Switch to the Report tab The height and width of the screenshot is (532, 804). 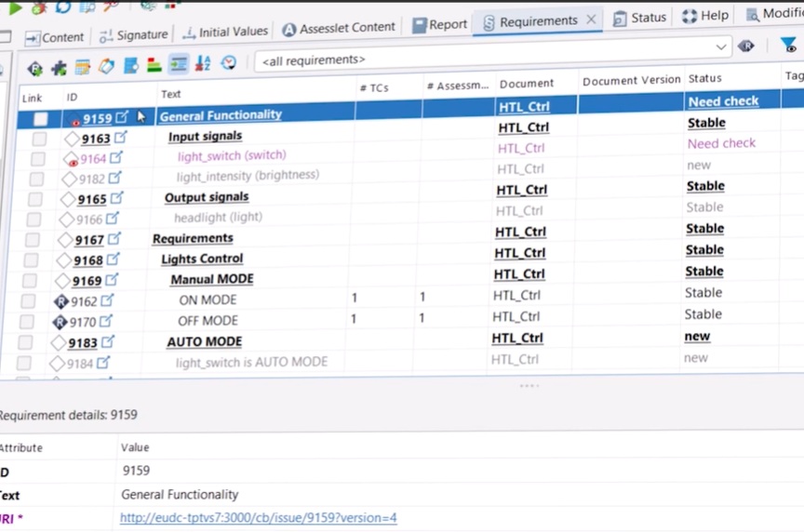tap(440, 24)
